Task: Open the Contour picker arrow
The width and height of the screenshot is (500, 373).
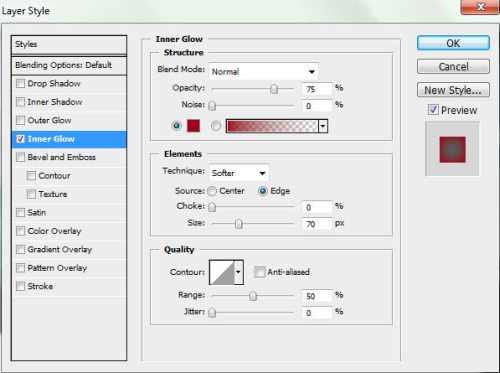Action: (239, 272)
